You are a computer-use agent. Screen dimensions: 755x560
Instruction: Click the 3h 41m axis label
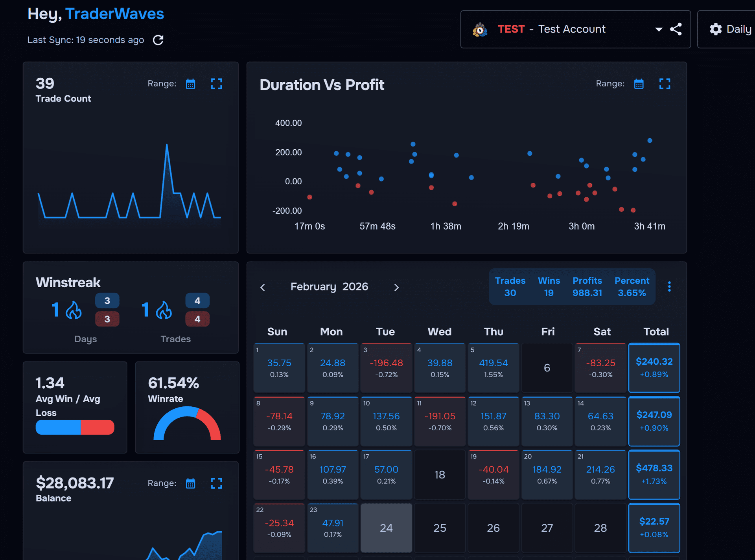650,226
